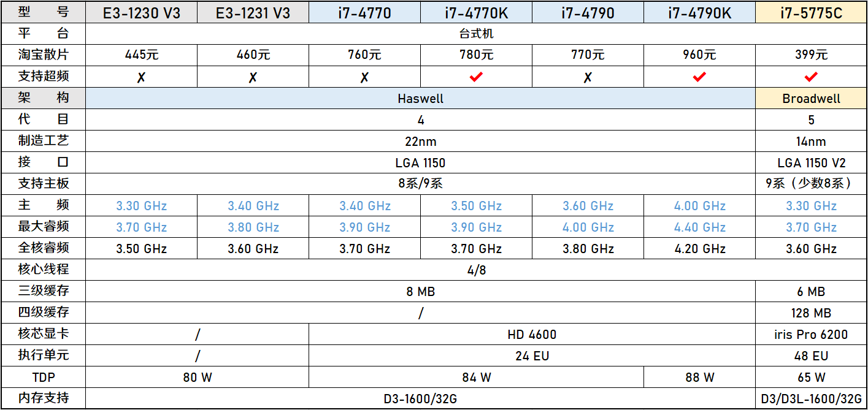The width and height of the screenshot is (868, 410).
Task: Click the 22nm process cell
Action: click(421, 142)
